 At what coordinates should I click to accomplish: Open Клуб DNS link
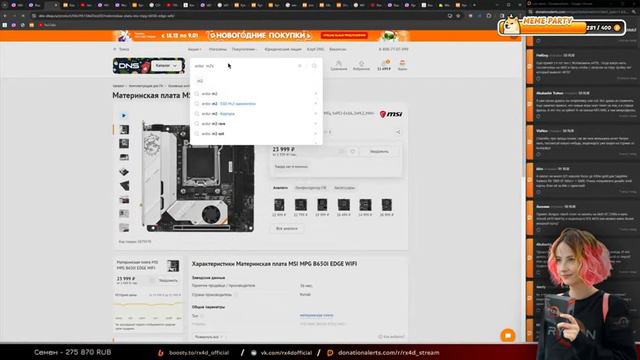(315, 49)
